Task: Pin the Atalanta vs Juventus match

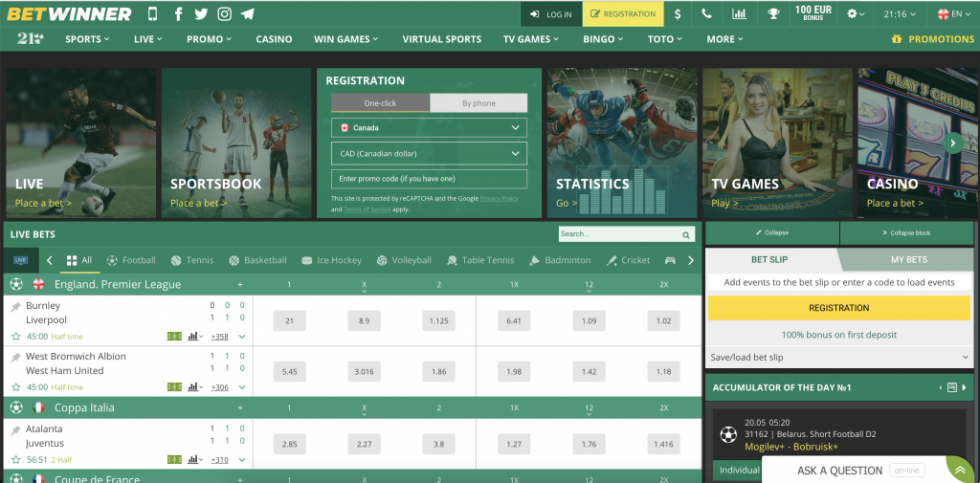Action: point(15,429)
